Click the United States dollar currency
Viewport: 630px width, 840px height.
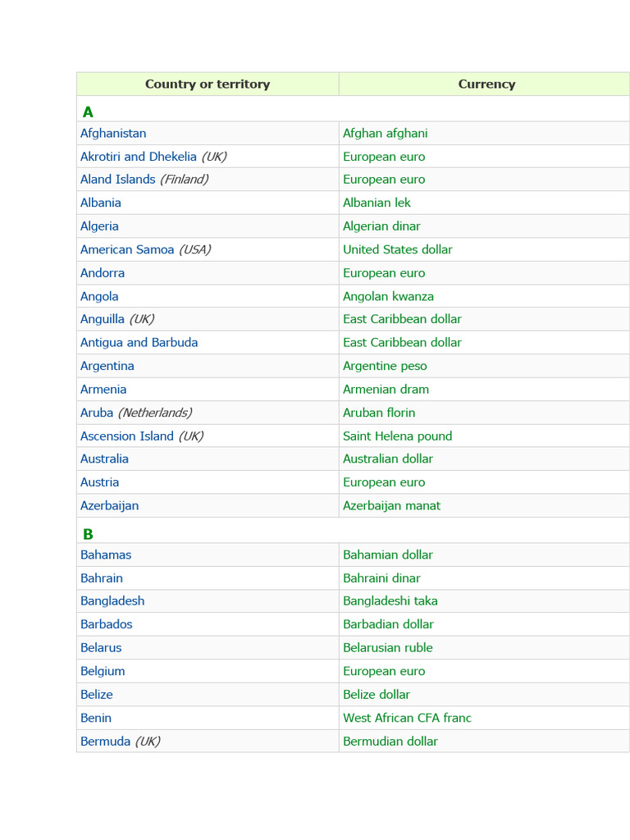398,249
